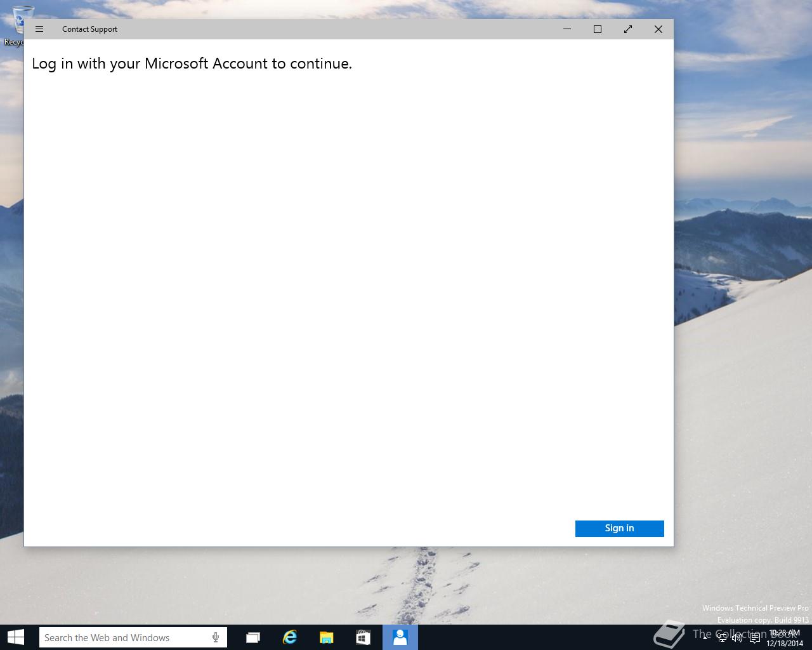Image resolution: width=812 pixels, height=650 pixels.
Task: Click the blue Sign in button
Action: 619,528
